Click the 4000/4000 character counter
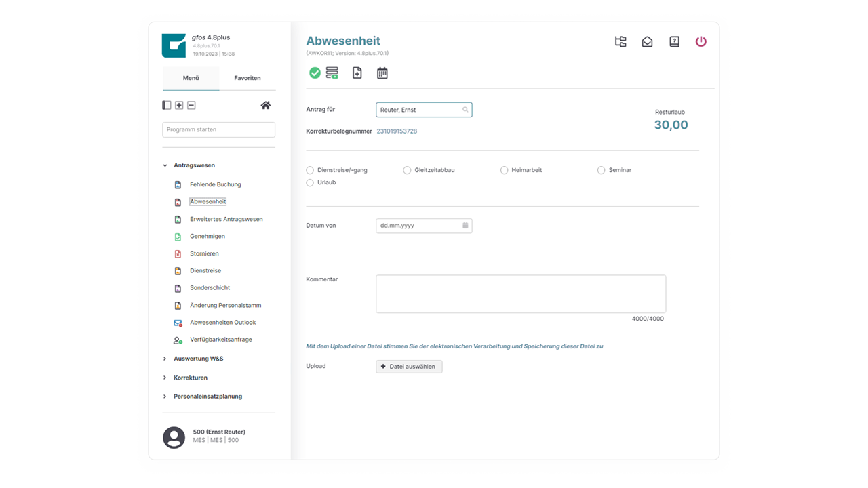This screenshot has height=488, width=868. [x=648, y=319]
